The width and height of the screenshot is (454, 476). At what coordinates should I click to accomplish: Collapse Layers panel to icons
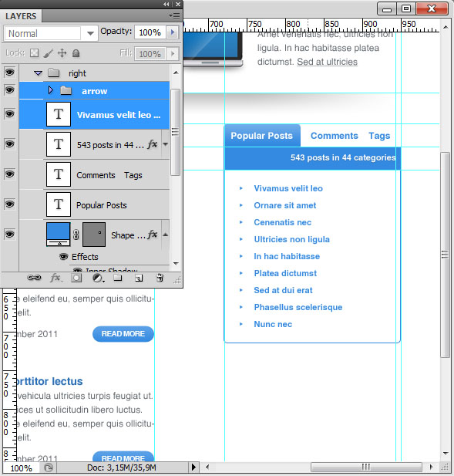166,5
